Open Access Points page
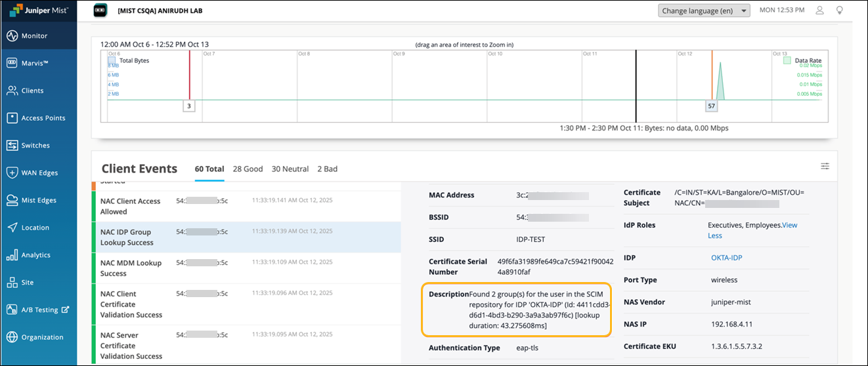Image resolution: width=868 pixels, height=366 pixels. 43,118
